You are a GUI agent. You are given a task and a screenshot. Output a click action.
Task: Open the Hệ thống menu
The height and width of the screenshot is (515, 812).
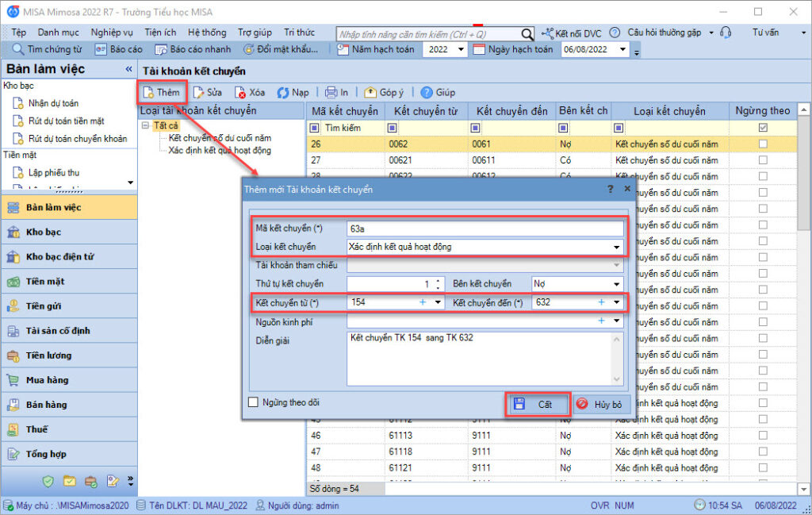click(206, 33)
